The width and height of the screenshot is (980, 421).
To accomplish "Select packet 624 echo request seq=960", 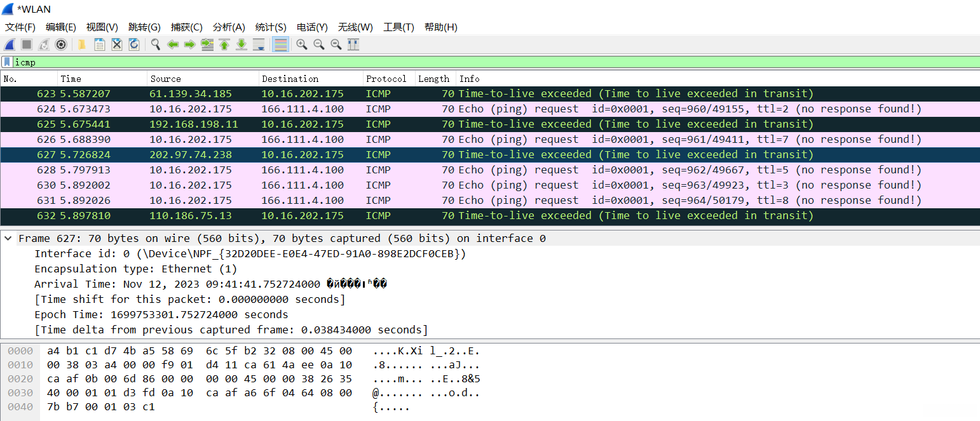I will (x=490, y=109).
